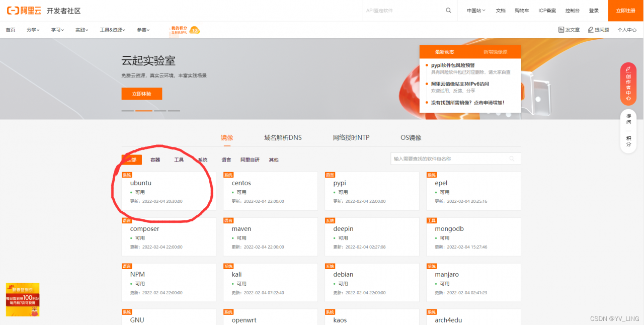Open the openwrt mirror card

point(271,317)
